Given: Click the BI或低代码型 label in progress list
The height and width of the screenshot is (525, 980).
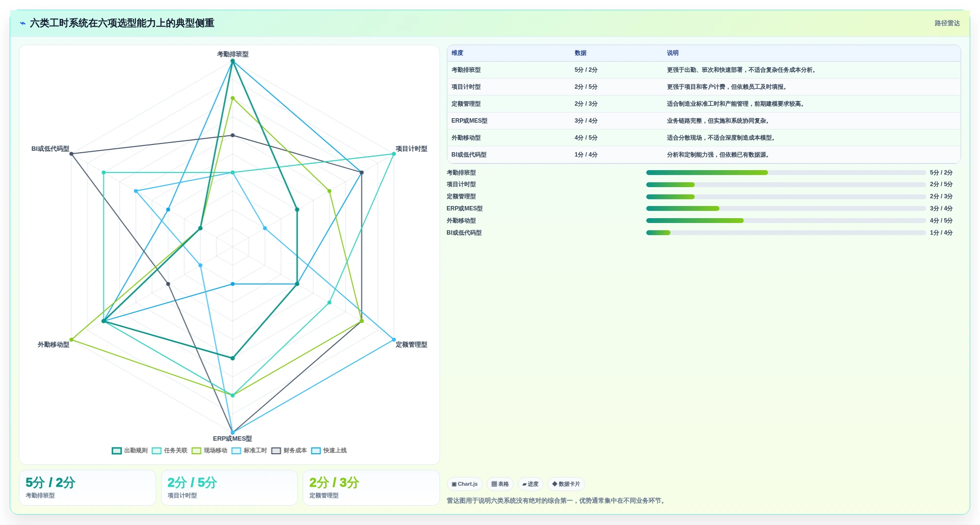Looking at the screenshot, I should [464, 233].
